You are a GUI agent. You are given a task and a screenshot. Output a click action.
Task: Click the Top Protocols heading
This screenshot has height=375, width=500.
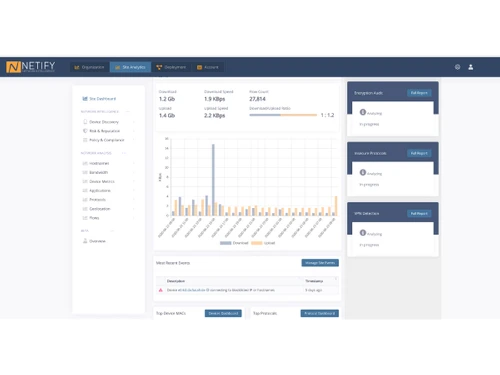click(x=265, y=313)
